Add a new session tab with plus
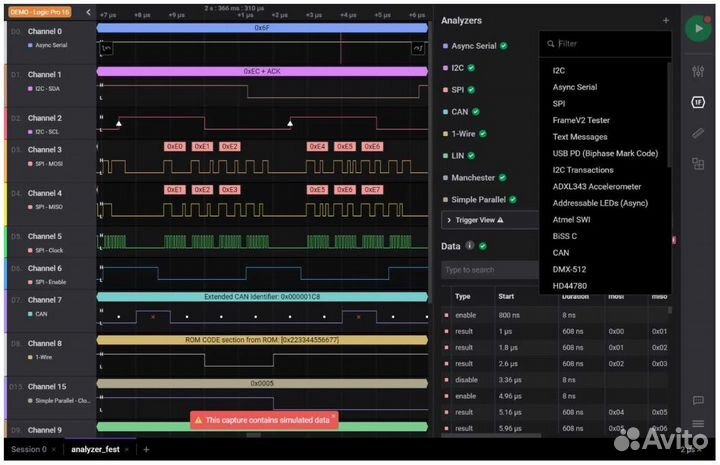The height and width of the screenshot is (465, 720). pyautogui.click(x=146, y=450)
